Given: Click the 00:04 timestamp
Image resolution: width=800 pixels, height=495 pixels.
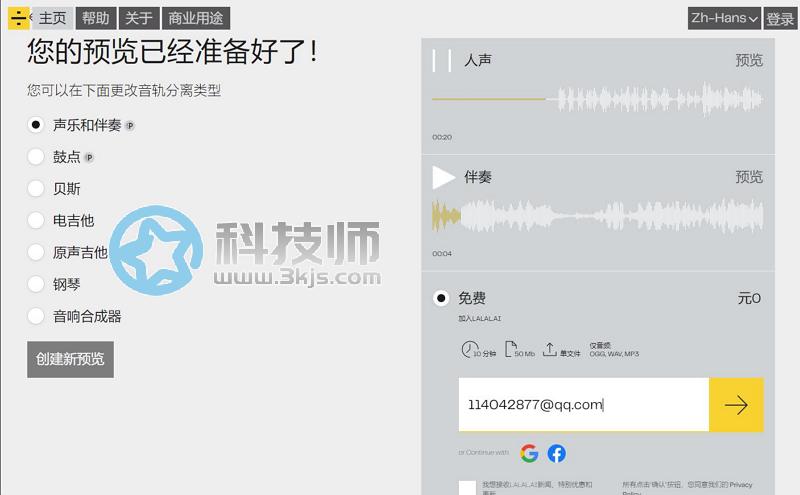Looking at the screenshot, I should (x=442, y=253).
